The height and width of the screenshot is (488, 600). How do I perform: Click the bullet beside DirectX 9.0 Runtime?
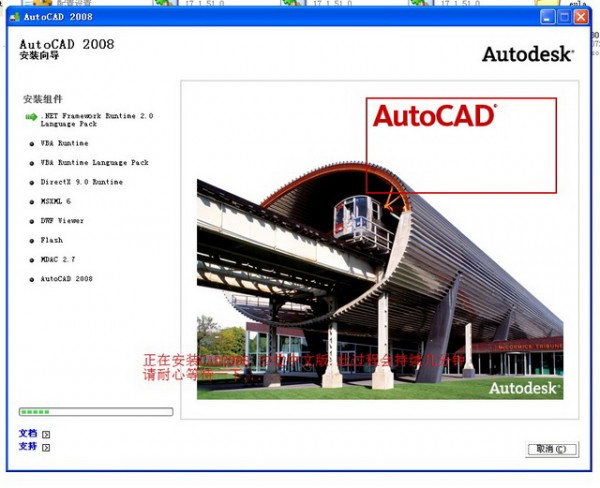[x=32, y=182]
